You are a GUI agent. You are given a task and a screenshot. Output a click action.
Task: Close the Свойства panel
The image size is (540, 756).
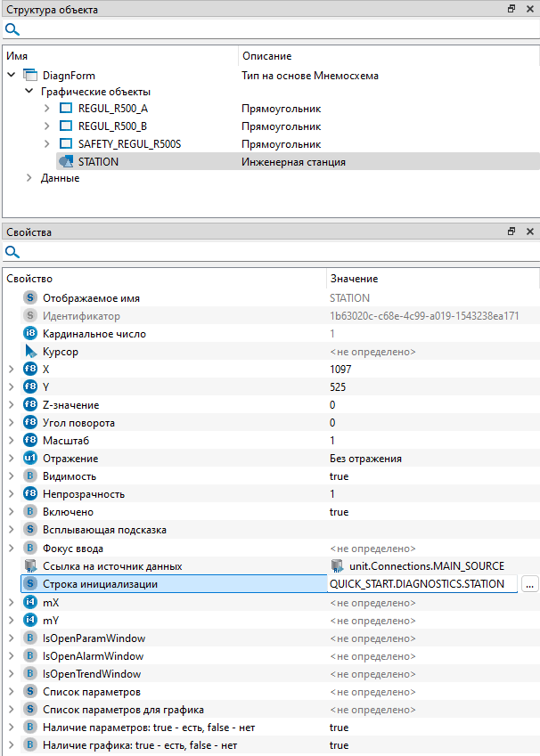coord(529,232)
